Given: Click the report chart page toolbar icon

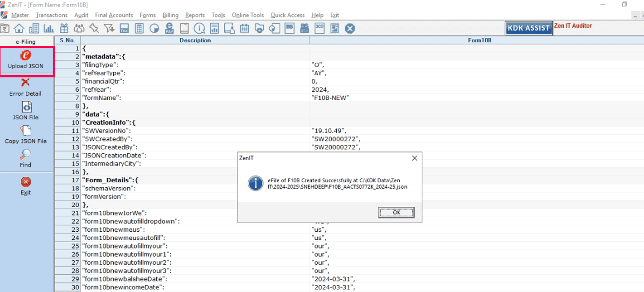Looking at the screenshot, I should tap(215, 29).
